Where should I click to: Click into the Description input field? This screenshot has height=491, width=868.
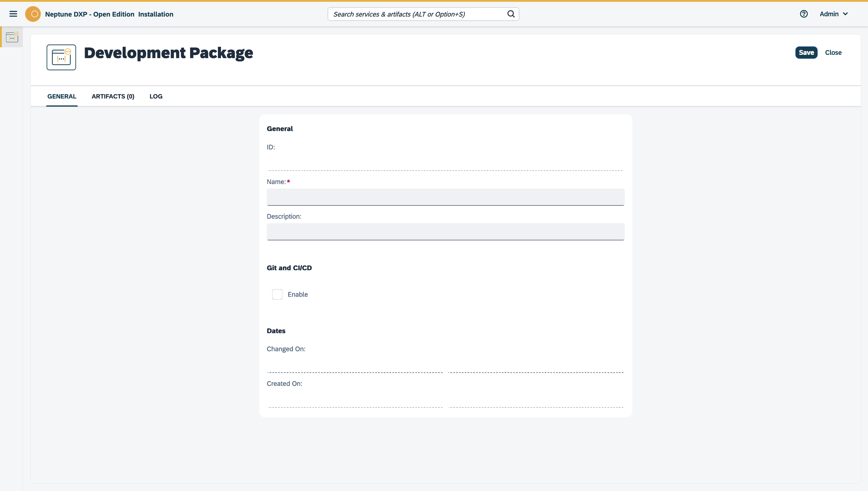[445, 232]
